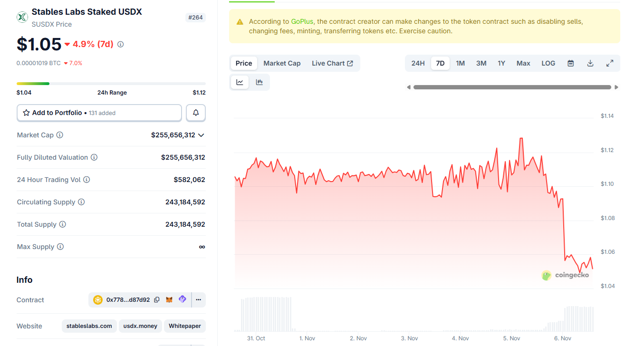The height and width of the screenshot is (346, 644).
Task: Select the 1M timeframe tab
Action: point(460,63)
